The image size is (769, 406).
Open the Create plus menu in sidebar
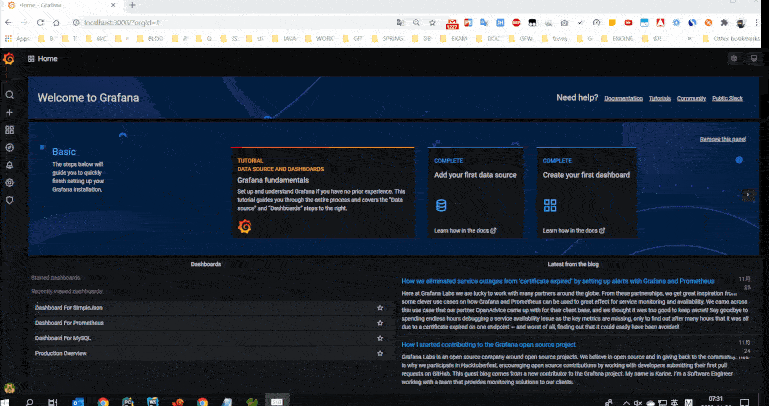pos(9,112)
